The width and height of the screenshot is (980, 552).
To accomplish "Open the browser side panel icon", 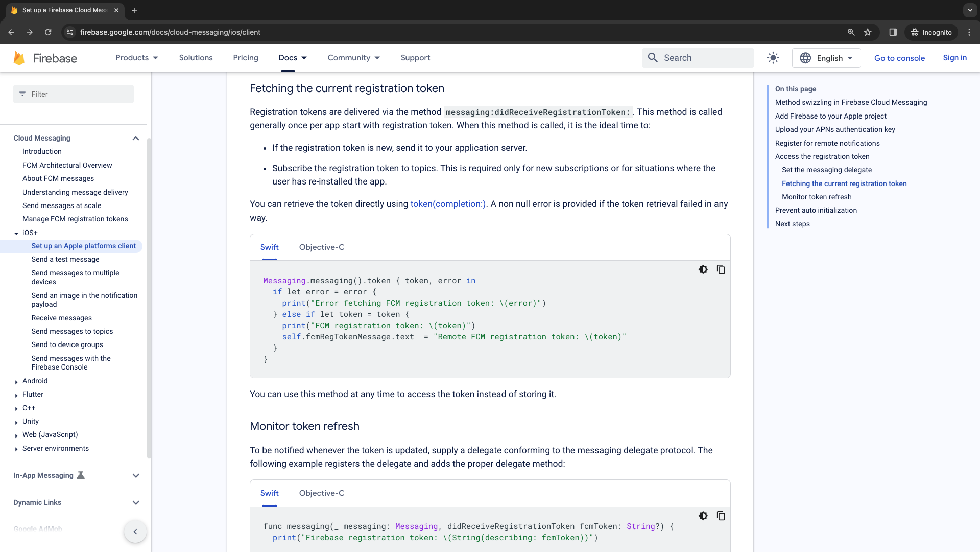I will click(x=893, y=32).
